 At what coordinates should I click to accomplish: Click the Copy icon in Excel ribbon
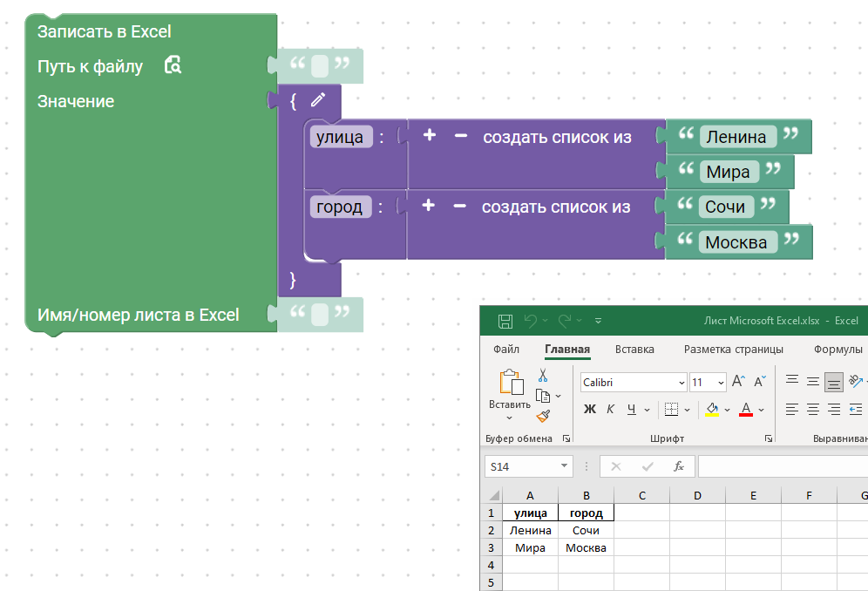[x=543, y=396]
